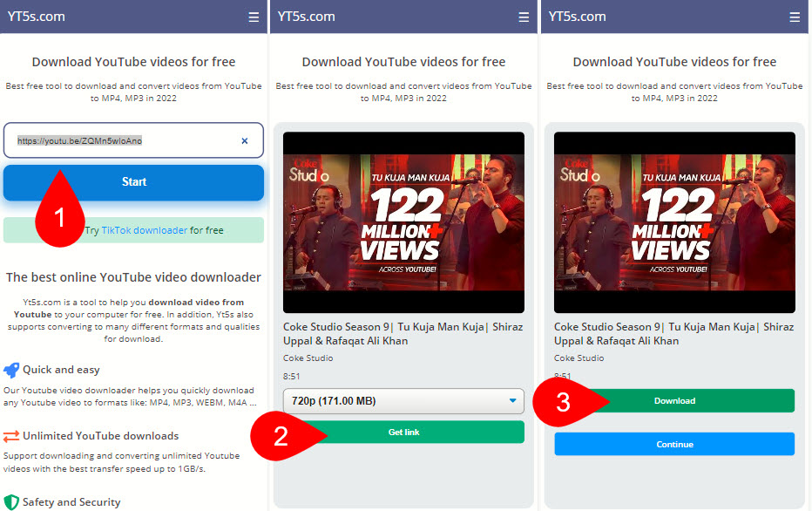Viewport: 812px width, 511px height.
Task: Click 'The best online YouTube video downloader' heading
Action: coord(133,277)
